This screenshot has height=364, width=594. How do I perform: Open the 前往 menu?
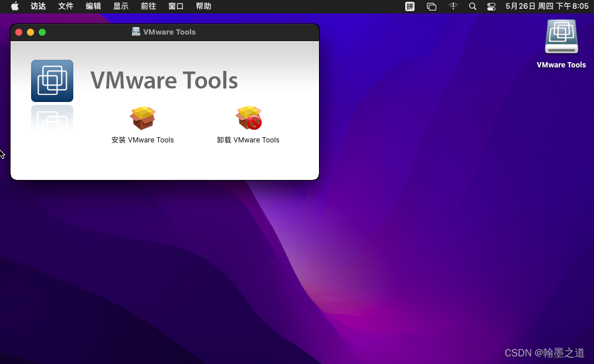(x=148, y=6)
